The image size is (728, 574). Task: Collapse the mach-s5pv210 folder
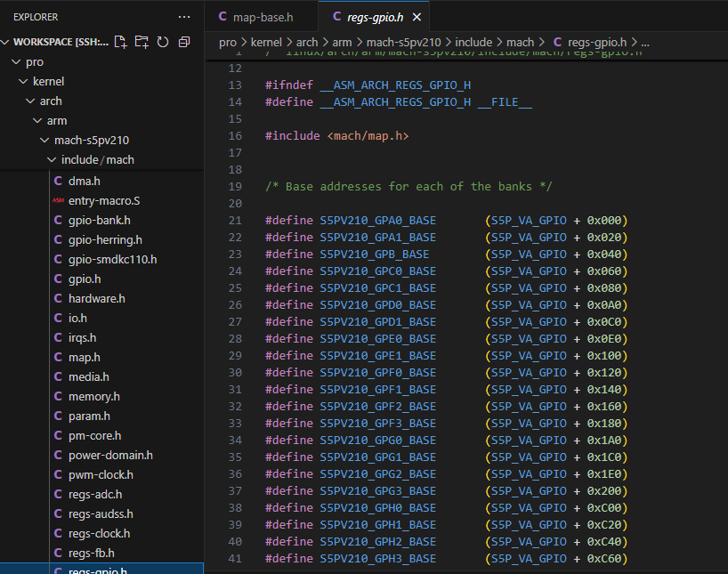[44, 140]
